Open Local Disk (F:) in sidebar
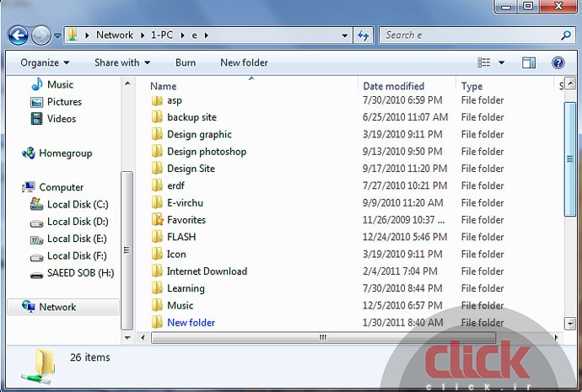582x392 pixels. (68, 255)
